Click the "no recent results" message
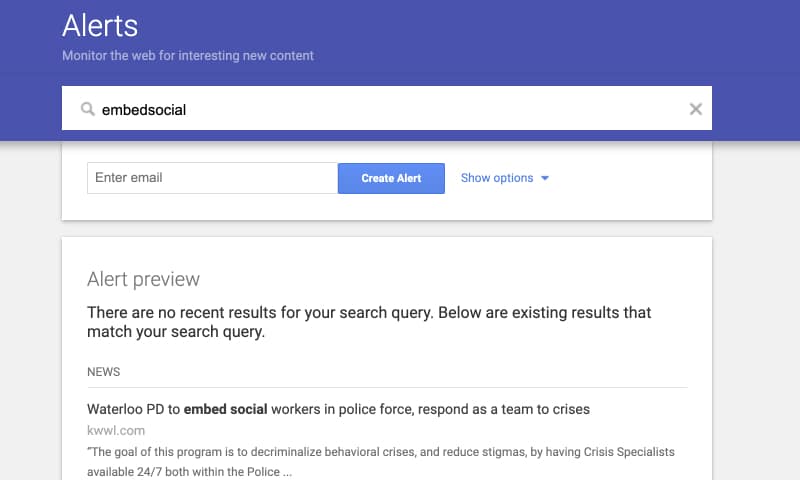 [369, 322]
